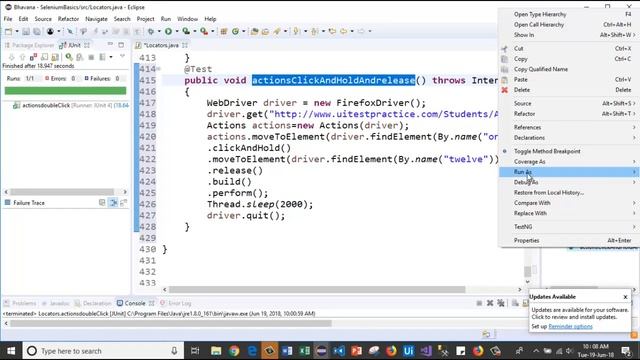The width and height of the screenshot is (640, 360).
Task: Click the Run green play toolbar button
Action: click(168, 31)
